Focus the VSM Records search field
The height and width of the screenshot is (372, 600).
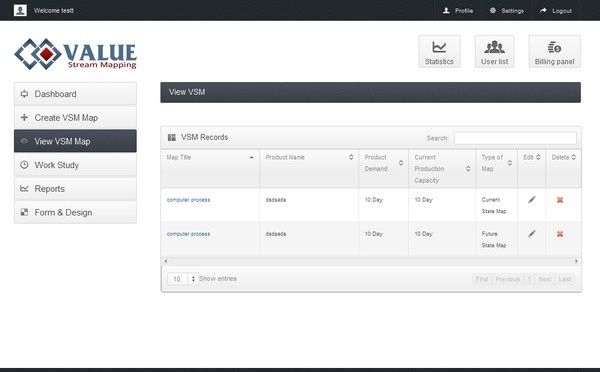tap(515, 138)
